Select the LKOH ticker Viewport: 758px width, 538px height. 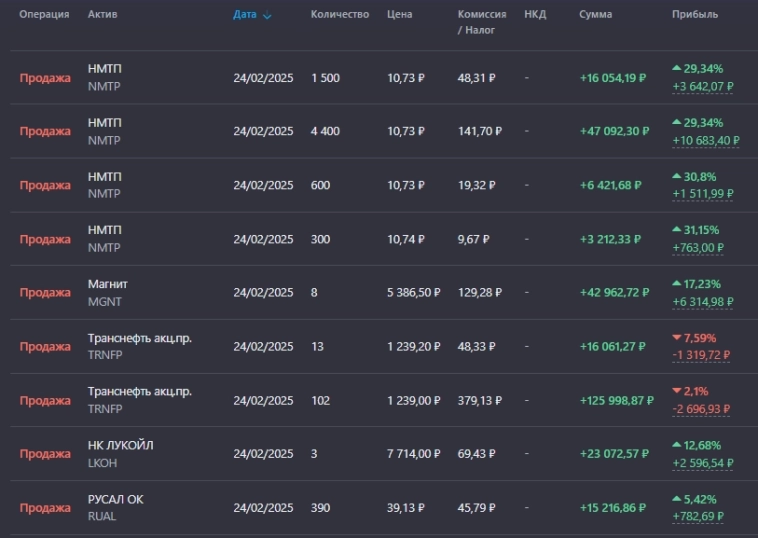click(x=102, y=463)
